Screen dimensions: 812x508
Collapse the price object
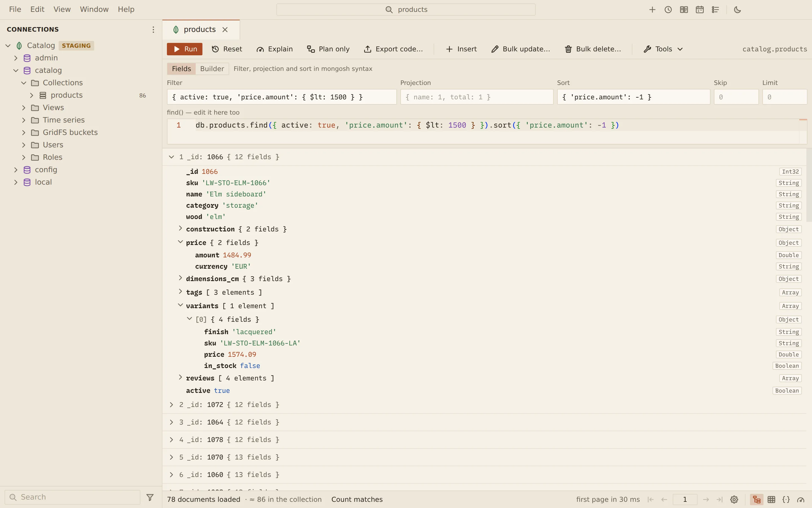180,242
